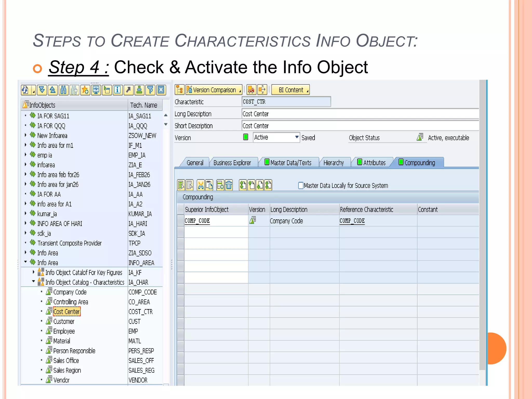Click the Move up single-arrow icon
532x399 pixels.
coord(251,185)
